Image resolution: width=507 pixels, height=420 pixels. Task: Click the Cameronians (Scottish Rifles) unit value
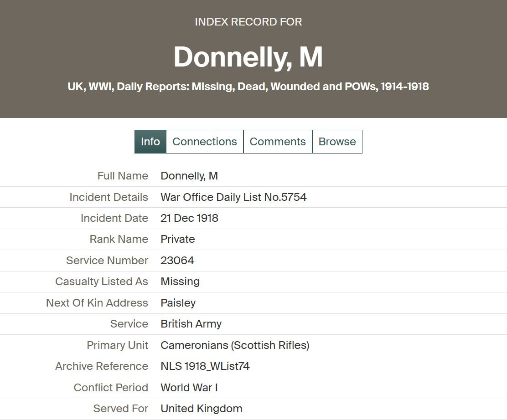pos(235,345)
